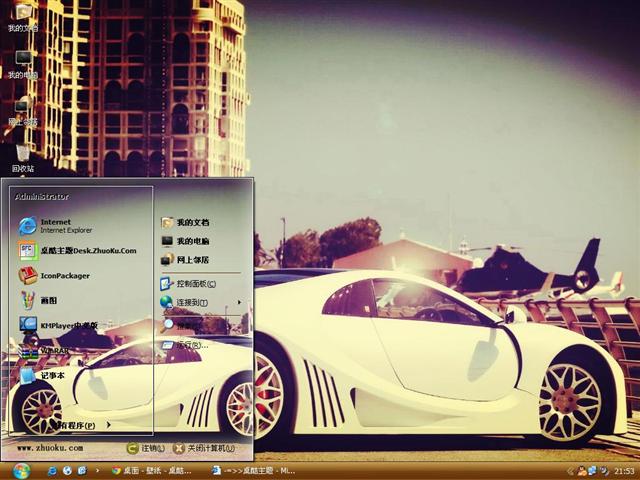Image resolution: width=640 pixels, height=480 pixels.
Task: Open 我的电脑 from the Start menu's right column
Action: click(x=192, y=241)
